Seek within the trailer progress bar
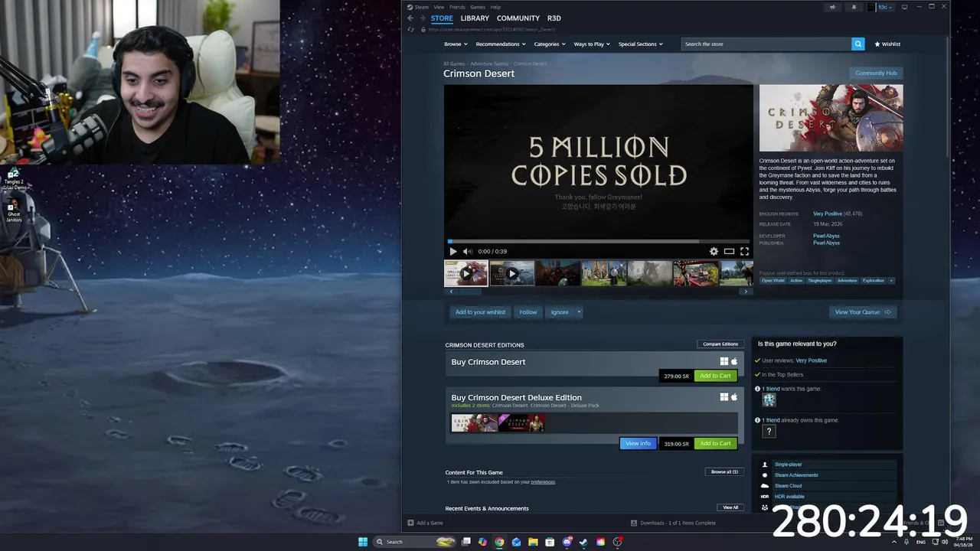The height and width of the screenshot is (551, 980). pos(599,241)
